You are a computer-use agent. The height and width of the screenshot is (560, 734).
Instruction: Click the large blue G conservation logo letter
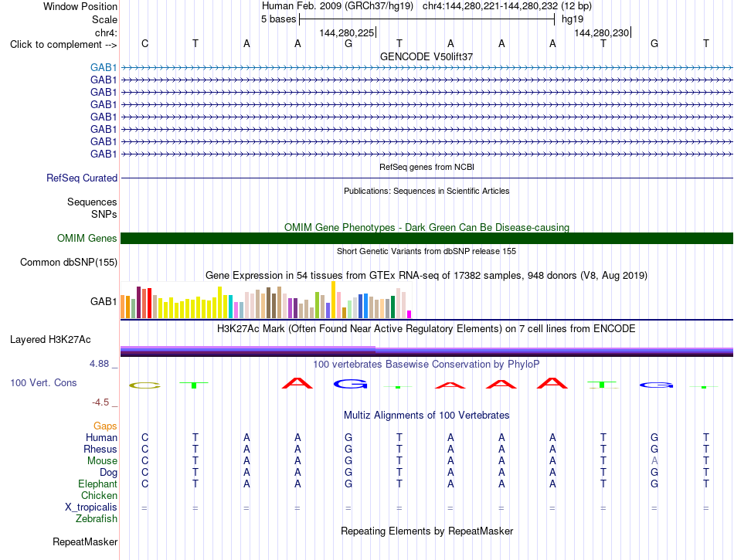350,384
